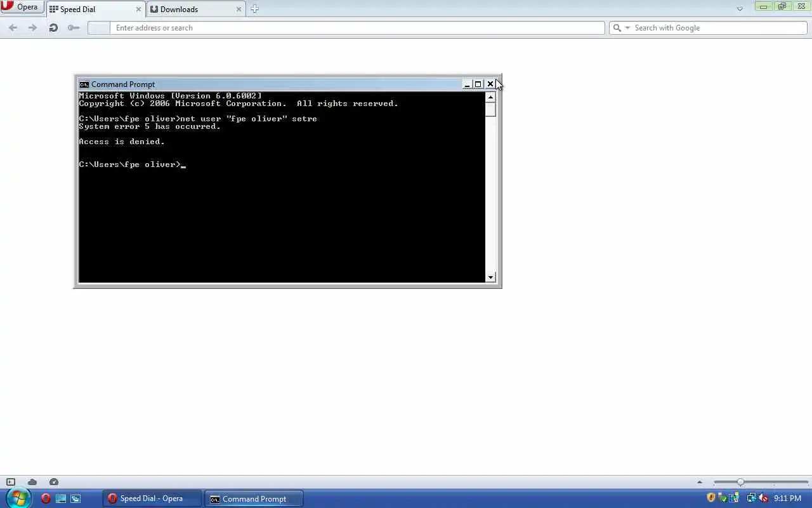The height and width of the screenshot is (508, 812).
Task: Click the 9:11 PM clock
Action: point(787,498)
